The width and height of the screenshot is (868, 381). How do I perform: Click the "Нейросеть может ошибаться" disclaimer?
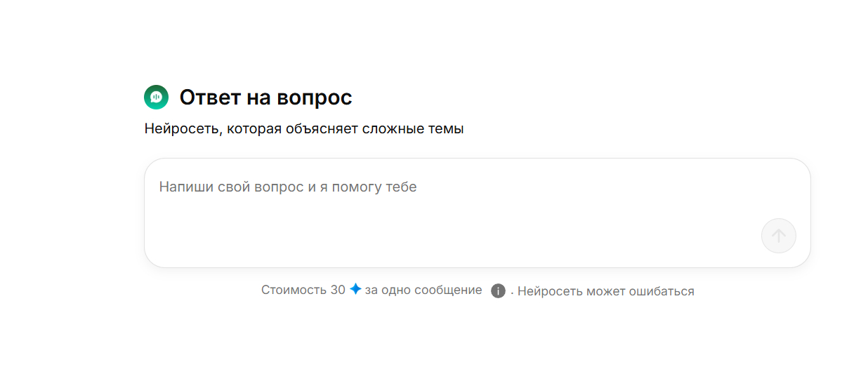pyautogui.click(x=606, y=291)
